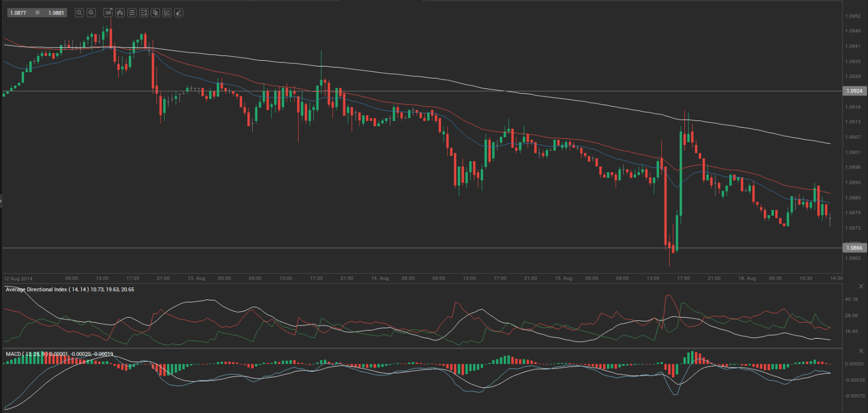
Task: Click the chart templates copy icon
Action: tap(155, 13)
